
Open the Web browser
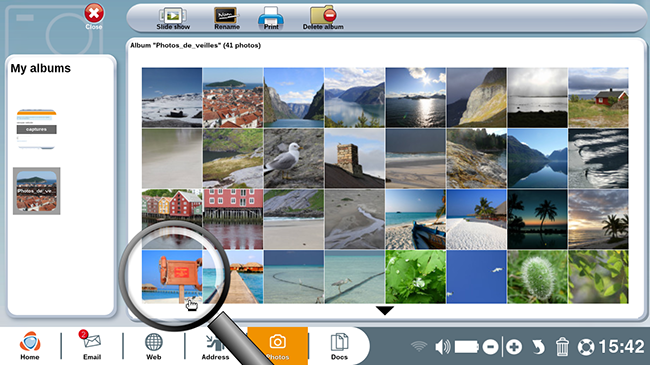coord(153,345)
